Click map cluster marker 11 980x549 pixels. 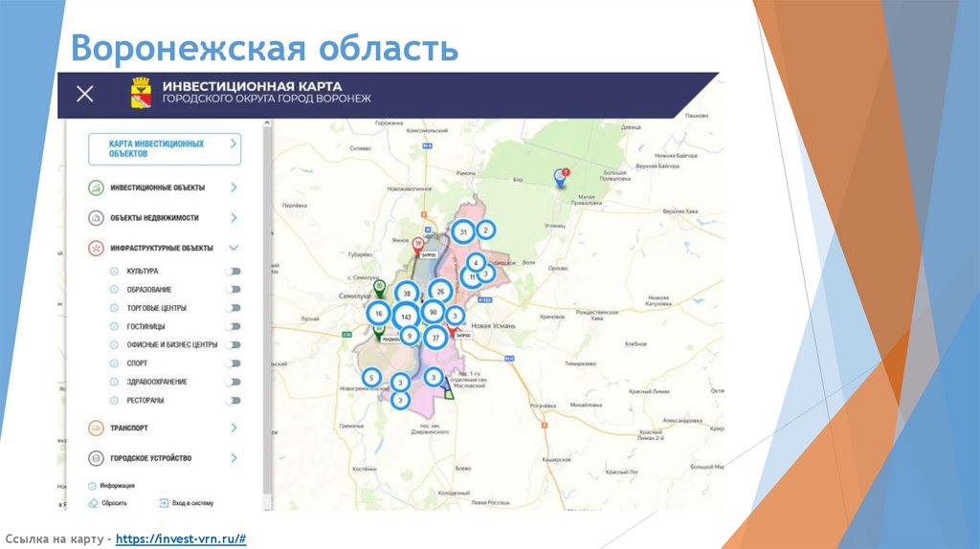(471, 277)
